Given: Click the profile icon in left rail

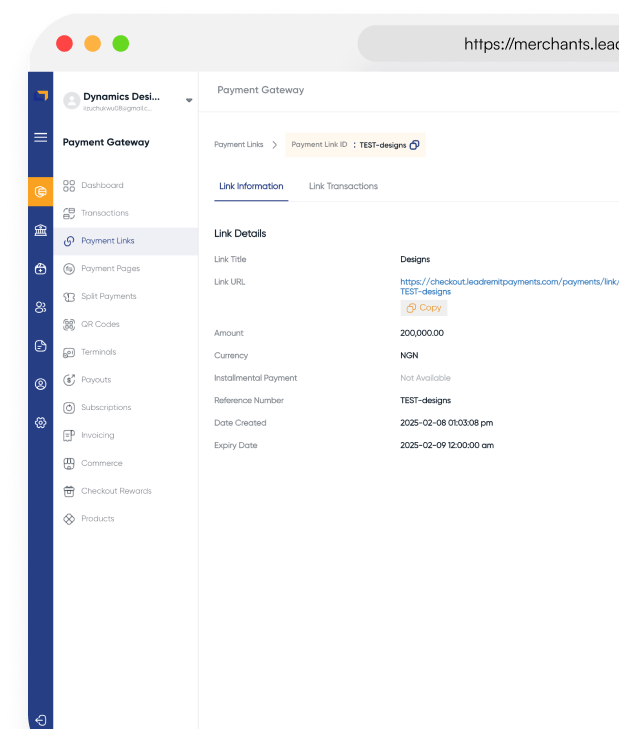Looking at the screenshot, I should (41, 384).
